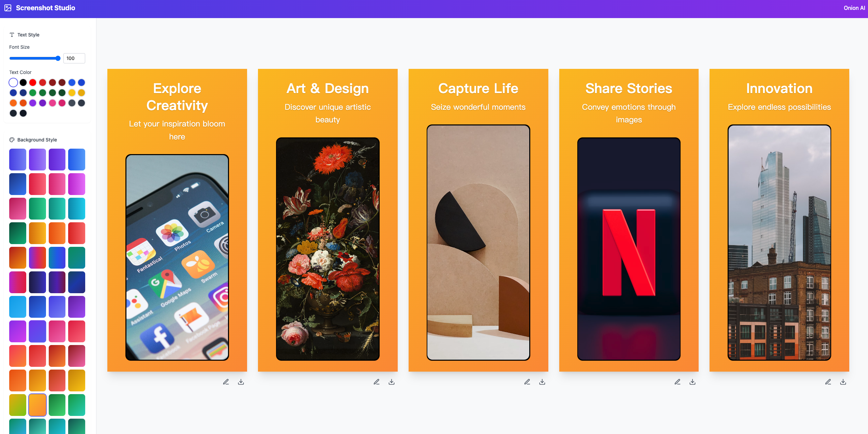Click the Screenshot Studio logo icon
This screenshot has height=434, width=868.
(8, 8)
